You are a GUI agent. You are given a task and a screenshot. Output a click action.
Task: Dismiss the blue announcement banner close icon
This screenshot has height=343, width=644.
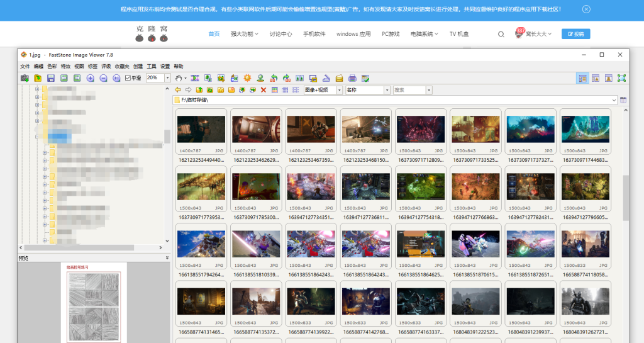coord(587,9)
